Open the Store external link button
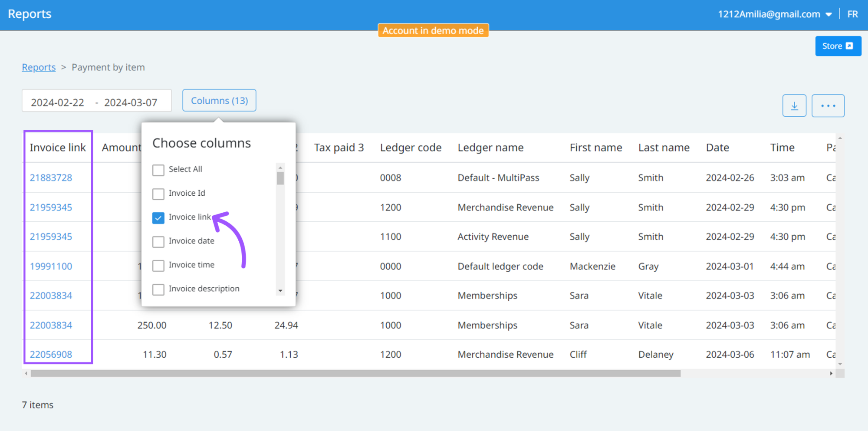Screen dimensions: 868x431 [838, 46]
